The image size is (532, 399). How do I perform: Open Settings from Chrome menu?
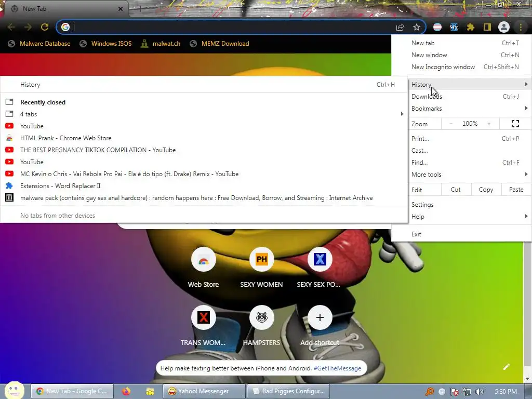tap(462, 205)
